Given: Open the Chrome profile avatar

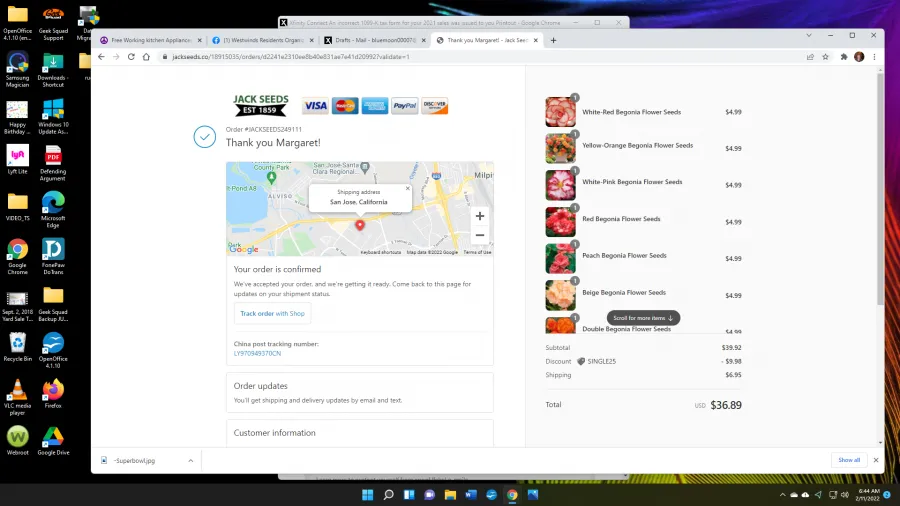Looking at the screenshot, I should point(859,57).
